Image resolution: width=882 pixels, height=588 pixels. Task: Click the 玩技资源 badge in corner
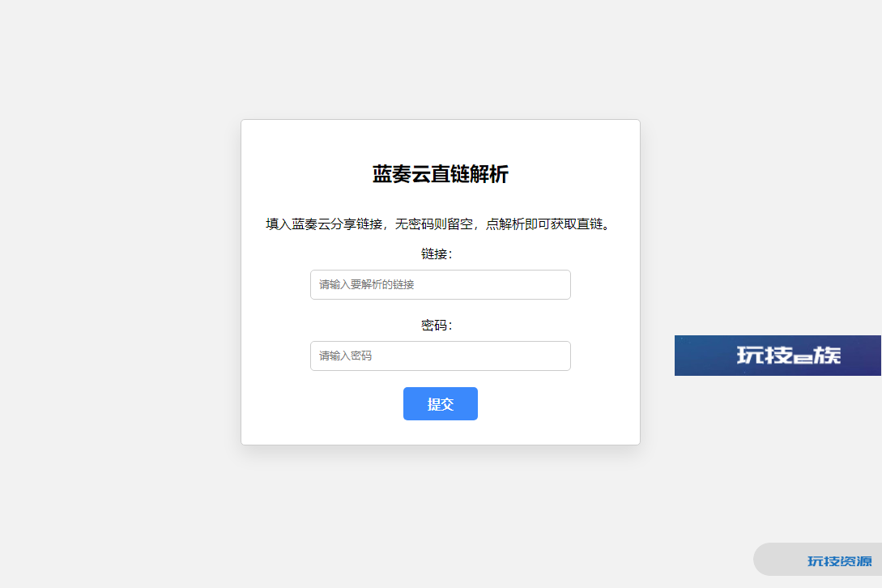[x=819, y=560]
